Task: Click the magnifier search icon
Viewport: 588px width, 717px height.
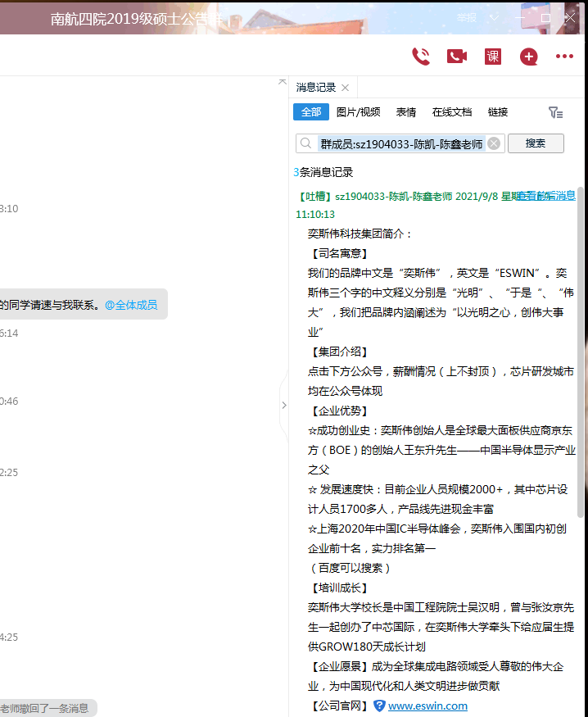Action: 305,143
